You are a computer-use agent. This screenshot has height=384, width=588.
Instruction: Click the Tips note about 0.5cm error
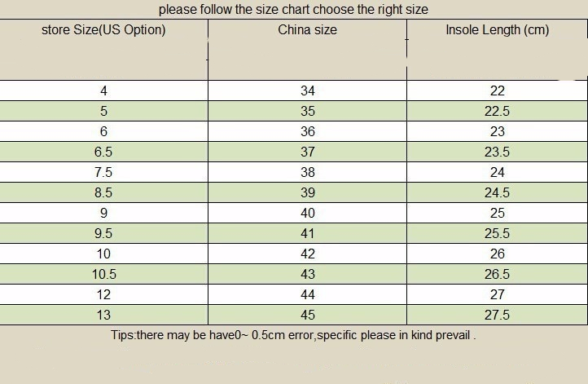(293, 335)
